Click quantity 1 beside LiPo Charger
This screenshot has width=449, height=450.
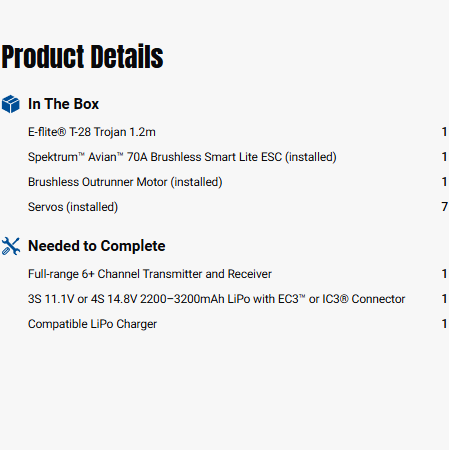[x=444, y=324]
